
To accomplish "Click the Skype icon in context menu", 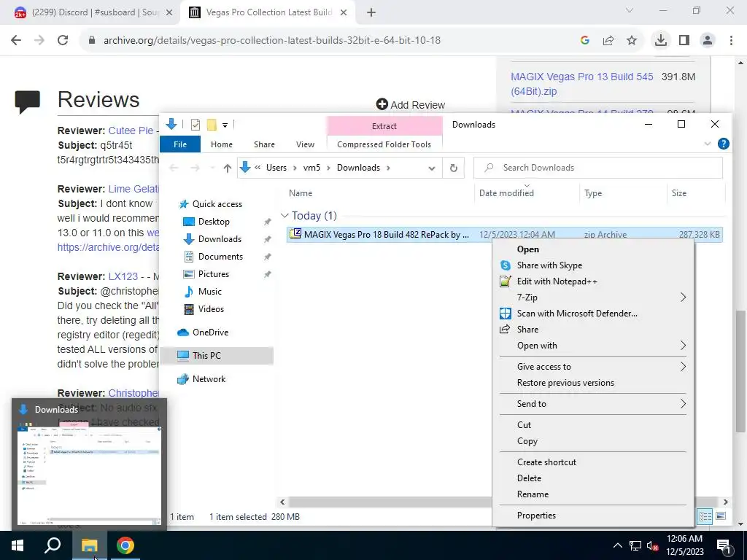I will coord(506,265).
